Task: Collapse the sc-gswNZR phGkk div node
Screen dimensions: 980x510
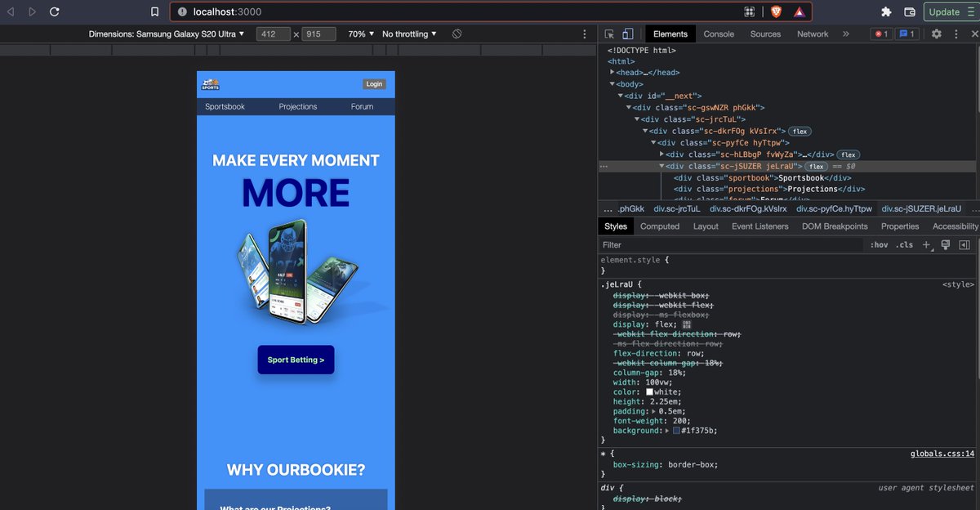Action: (x=629, y=107)
